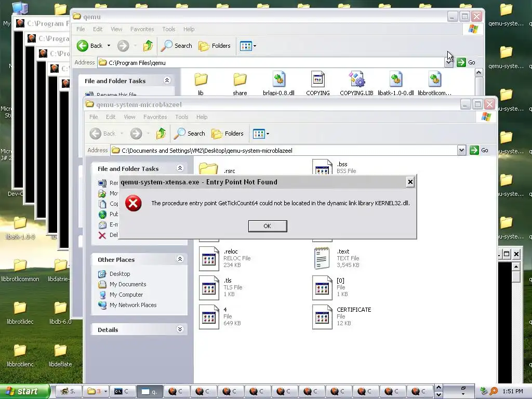Open File menu in qemu window

pos(81,29)
